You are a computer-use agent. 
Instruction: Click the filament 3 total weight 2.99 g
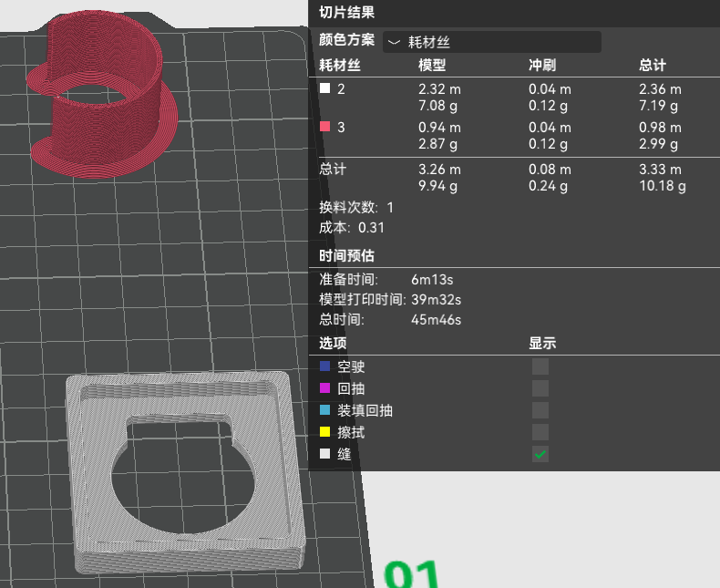pyautogui.click(x=658, y=144)
